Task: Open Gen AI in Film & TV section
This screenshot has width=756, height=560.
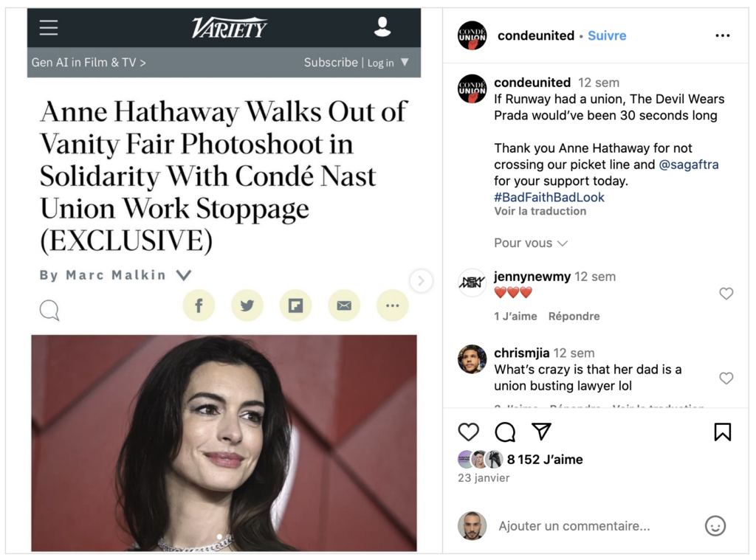Action: [x=89, y=63]
